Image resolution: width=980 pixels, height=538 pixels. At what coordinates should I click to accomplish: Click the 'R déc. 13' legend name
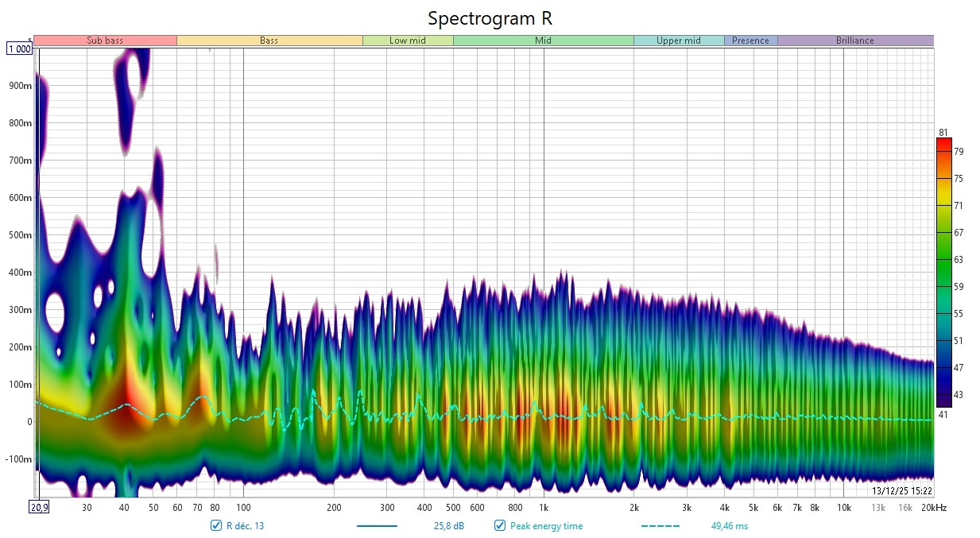click(245, 526)
